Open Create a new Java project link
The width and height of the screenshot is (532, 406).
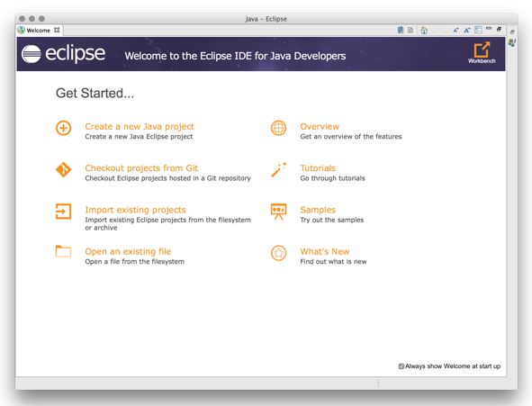click(x=140, y=127)
